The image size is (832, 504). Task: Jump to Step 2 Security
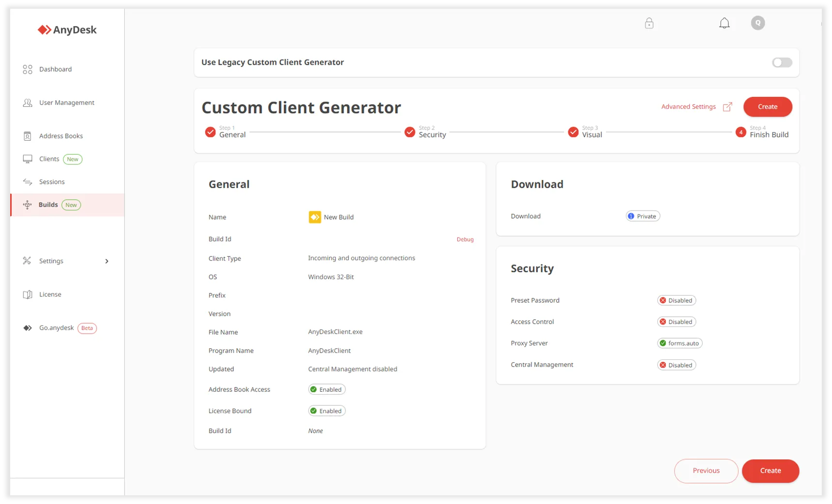coord(425,132)
